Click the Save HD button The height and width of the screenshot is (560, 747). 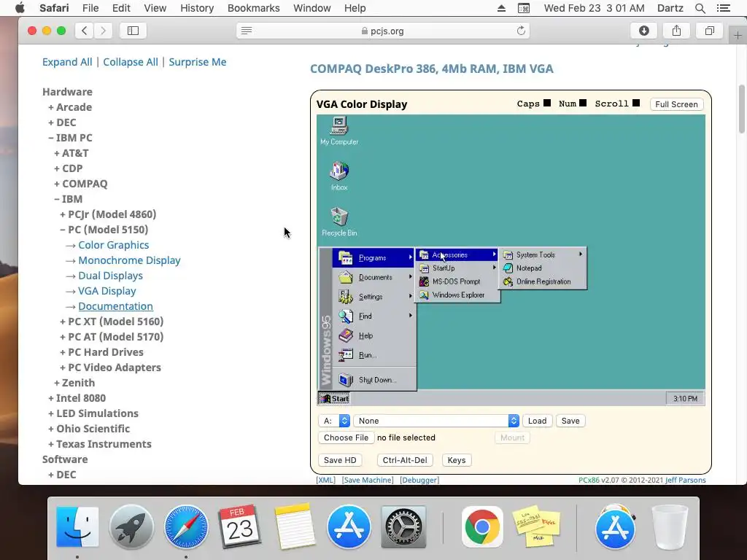[x=340, y=460]
